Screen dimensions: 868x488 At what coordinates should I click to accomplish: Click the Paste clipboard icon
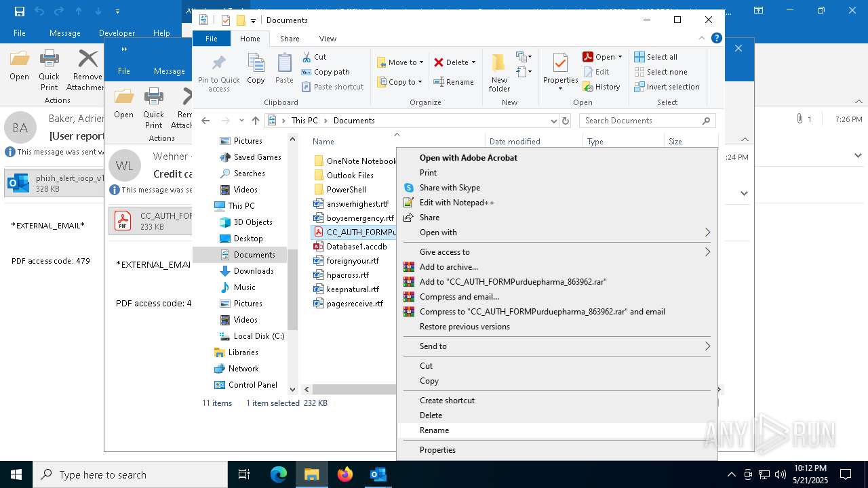point(284,69)
